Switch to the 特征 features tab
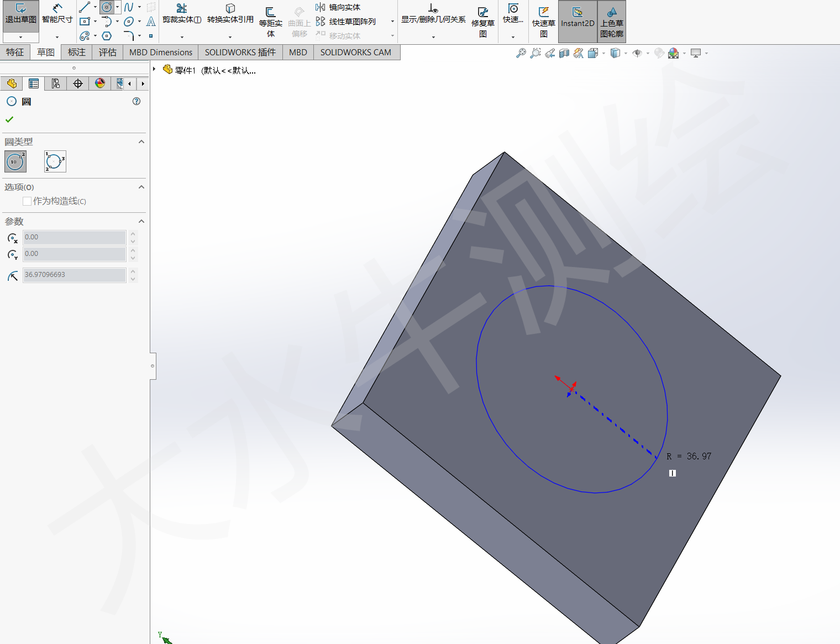This screenshot has height=644, width=840. pos(15,53)
